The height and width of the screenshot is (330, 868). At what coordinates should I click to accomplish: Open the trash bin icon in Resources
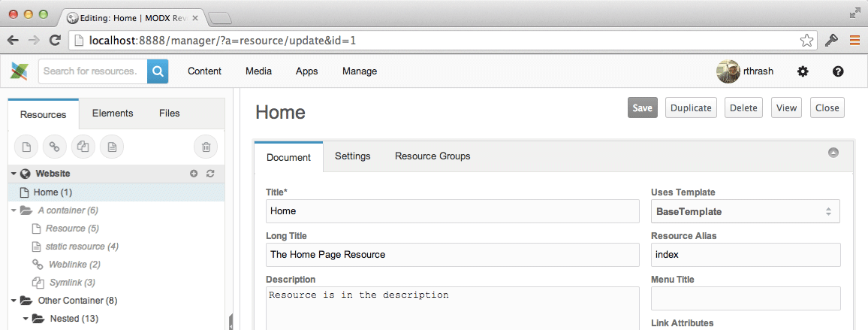click(206, 147)
